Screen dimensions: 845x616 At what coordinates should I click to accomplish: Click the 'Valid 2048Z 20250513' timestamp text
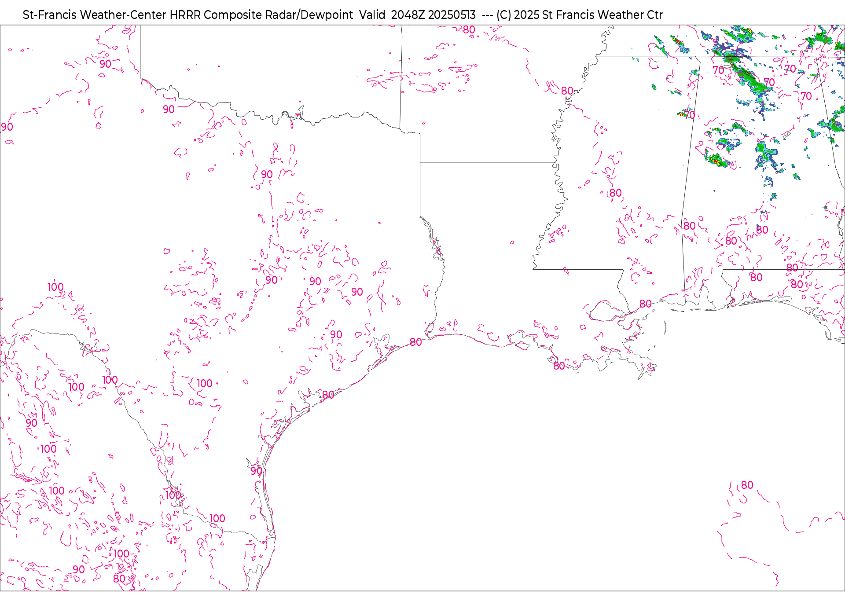pyautogui.click(x=417, y=15)
